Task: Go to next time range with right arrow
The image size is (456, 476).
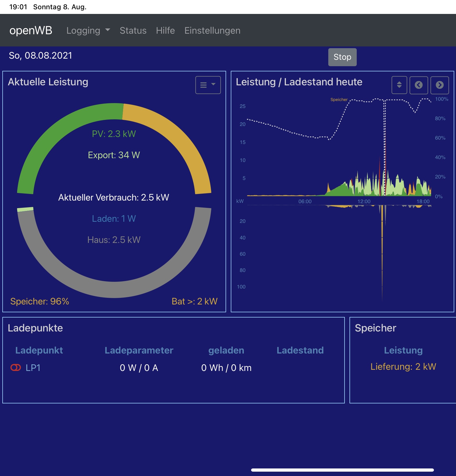Action: 439,85
